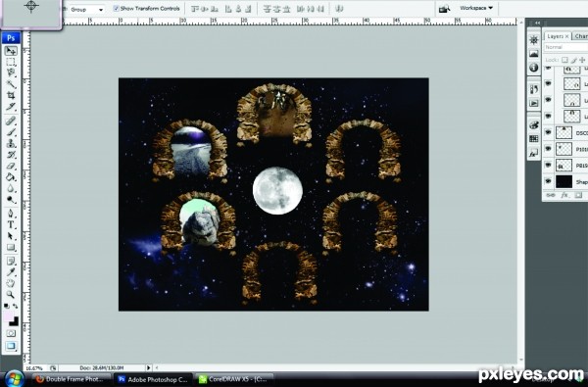Screen dimensions: 588x387
Task: Open the Group auto-select dropdown
Action: click(x=87, y=10)
